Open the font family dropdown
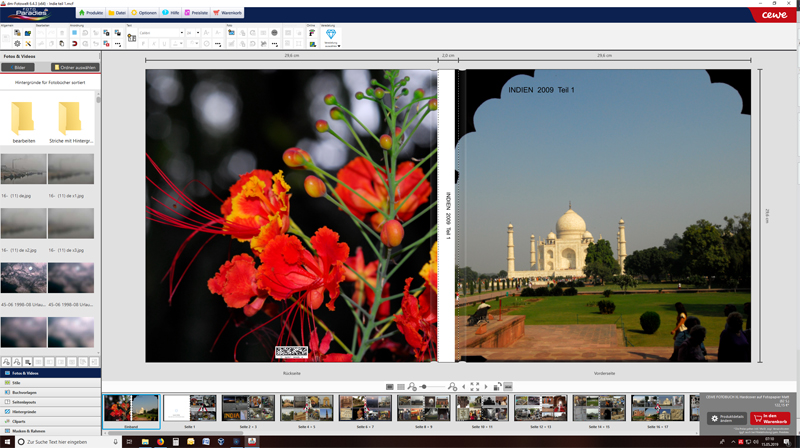The height and width of the screenshot is (448, 800). pos(161,33)
